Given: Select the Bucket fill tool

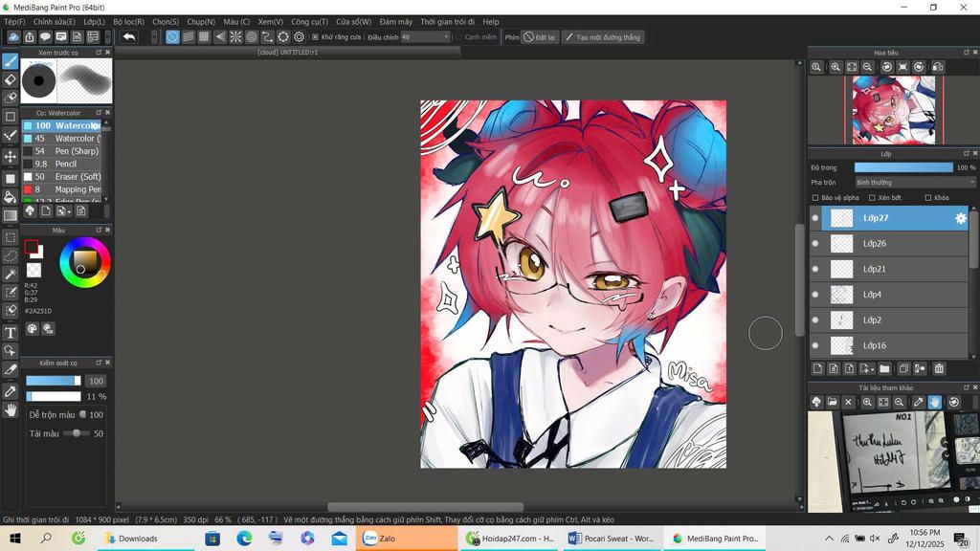Looking at the screenshot, I should point(10,197).
